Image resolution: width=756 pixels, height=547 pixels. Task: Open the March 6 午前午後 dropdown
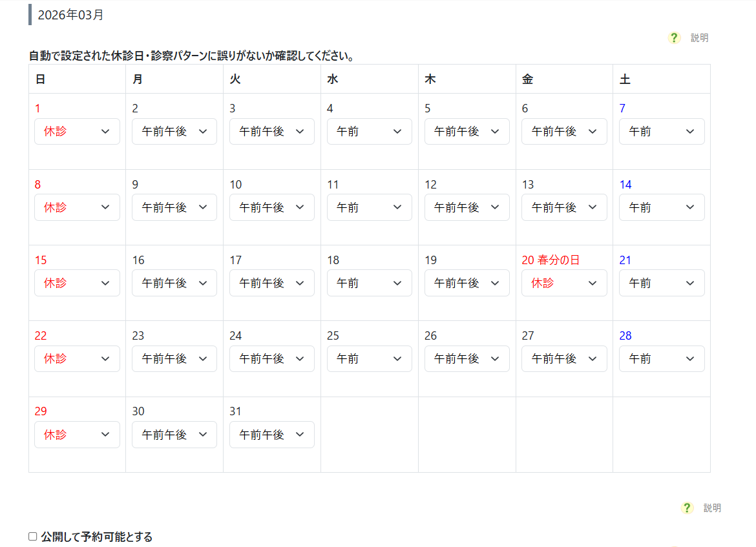pos(563,132)
